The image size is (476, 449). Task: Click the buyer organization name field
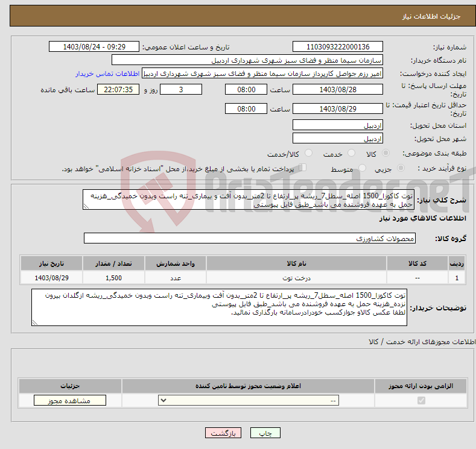pos(247,60)
